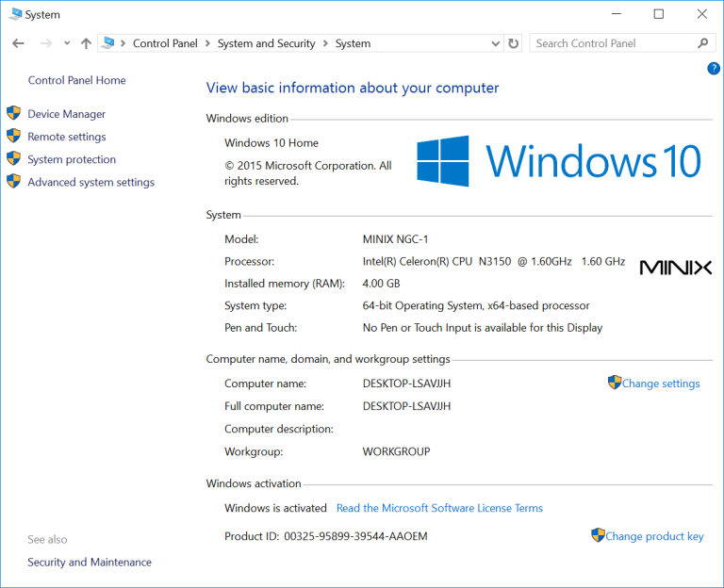Image resolution: width=724 pixels, height=588 pixels.
Task: Click shield icon beside Advanced system settings
Action: [14, 181]
